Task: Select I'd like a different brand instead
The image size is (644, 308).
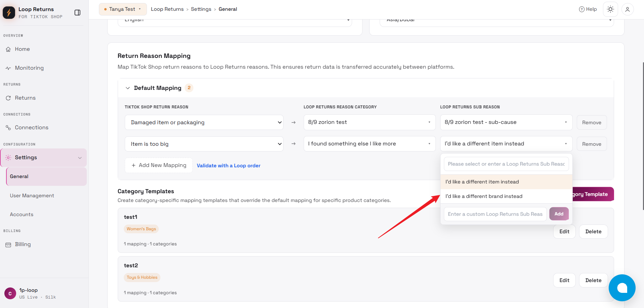Action: (x=506, y=196)
